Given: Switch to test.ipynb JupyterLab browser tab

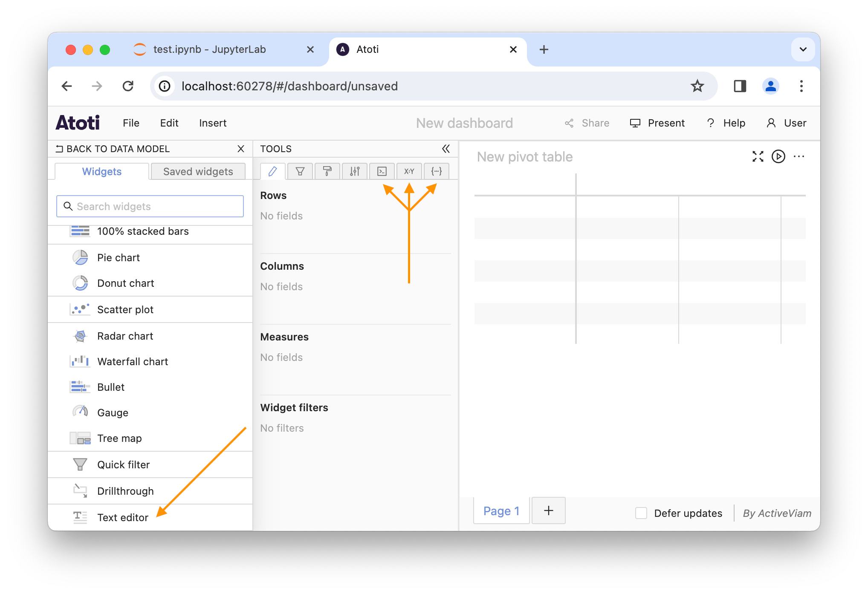Looking at the screenshot, I should click(225, 49).
